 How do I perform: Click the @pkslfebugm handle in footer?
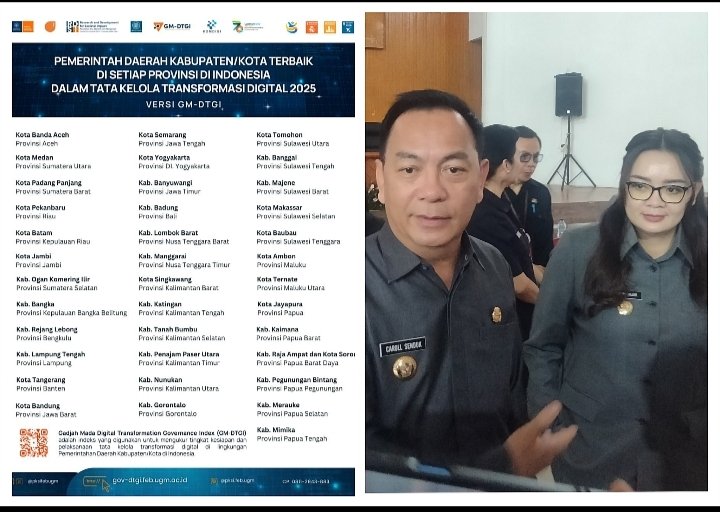click(40, 482)
